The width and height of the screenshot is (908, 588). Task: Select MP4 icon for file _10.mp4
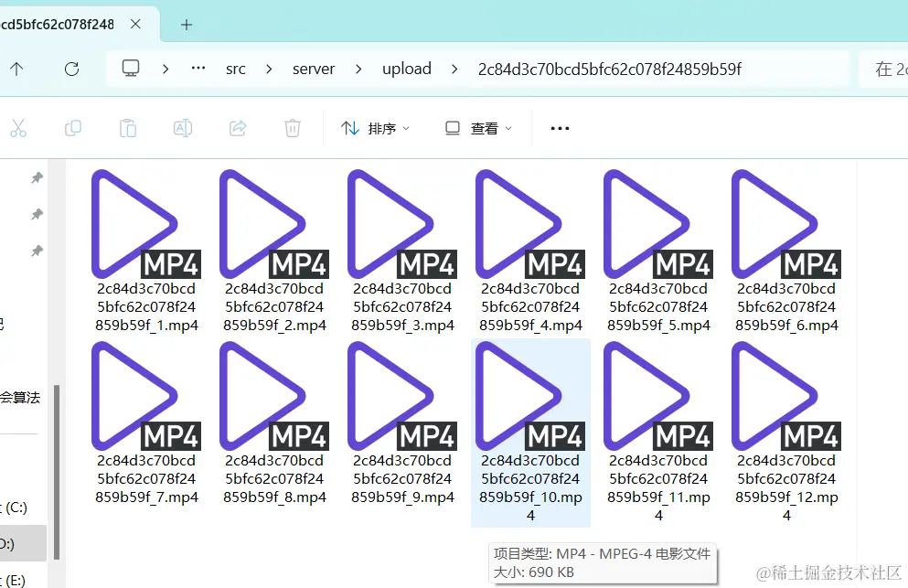pos(530,396)
